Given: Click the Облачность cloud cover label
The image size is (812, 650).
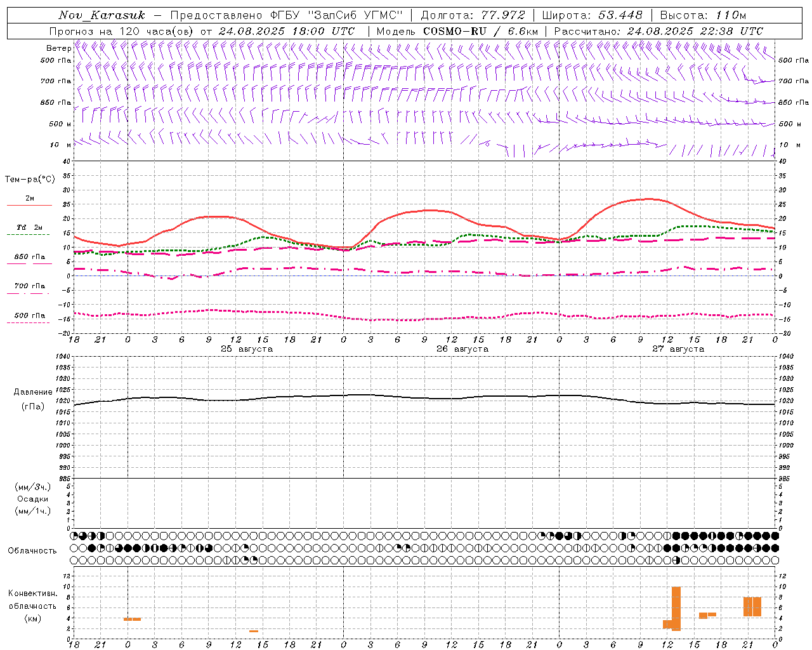Looking at the screenshot, I should tap(32, 550).
